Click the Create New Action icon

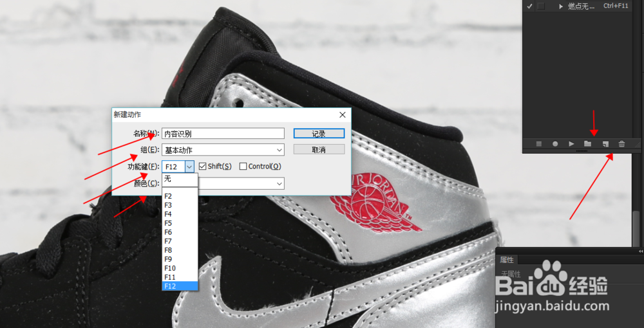tap(605, 144)
